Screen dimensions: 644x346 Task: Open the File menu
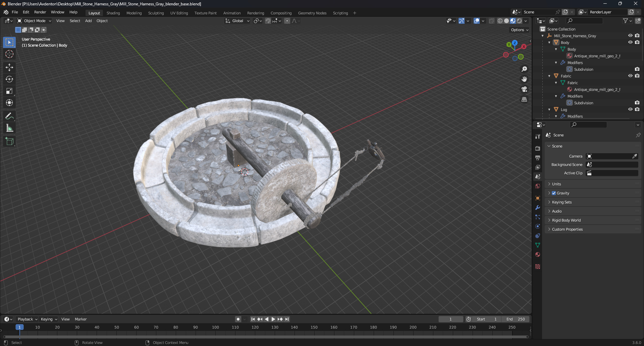point(15,12)
